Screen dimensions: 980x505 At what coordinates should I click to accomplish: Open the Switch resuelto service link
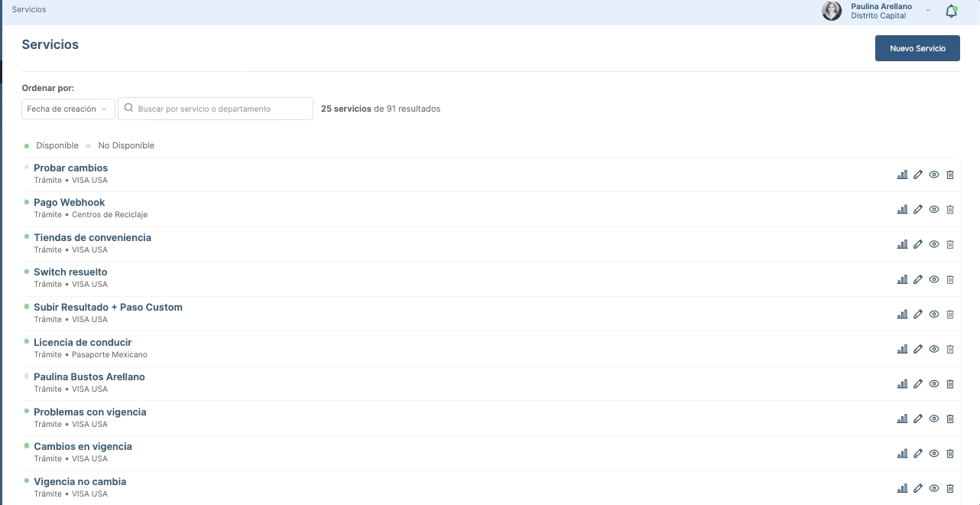tap(70, 272)
